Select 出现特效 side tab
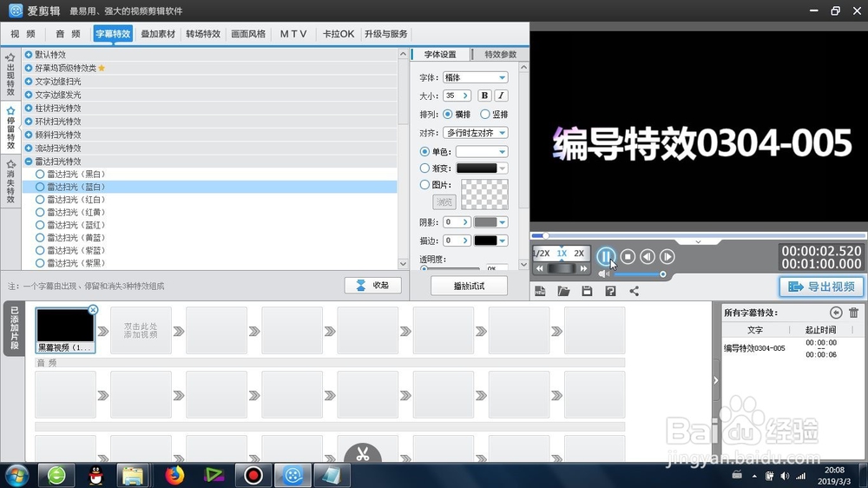The width and height of the screenshot is (868, 488). click(10, 75)
